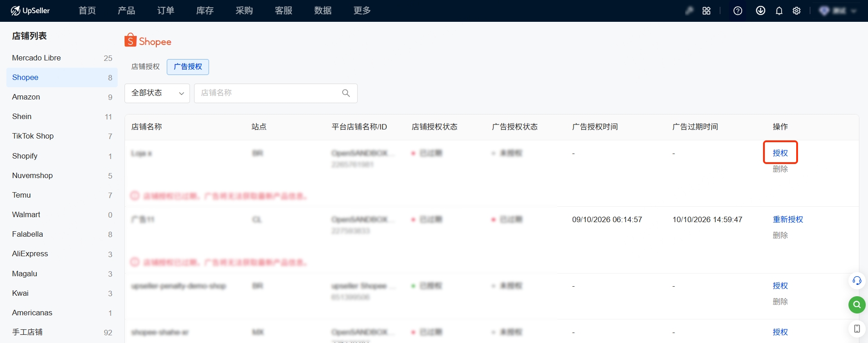The image size is (868, 343).
Task: Open the 更多 menu
Action: click(362, 10)
